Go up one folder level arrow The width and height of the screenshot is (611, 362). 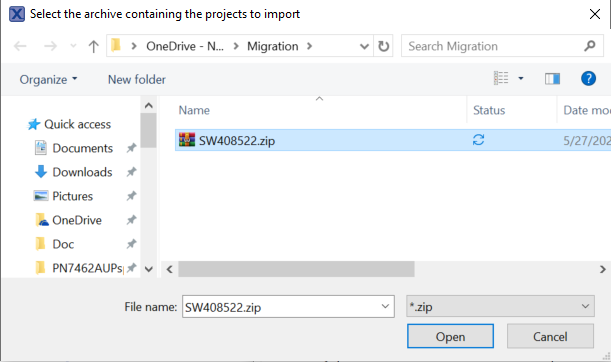[93, 46]
